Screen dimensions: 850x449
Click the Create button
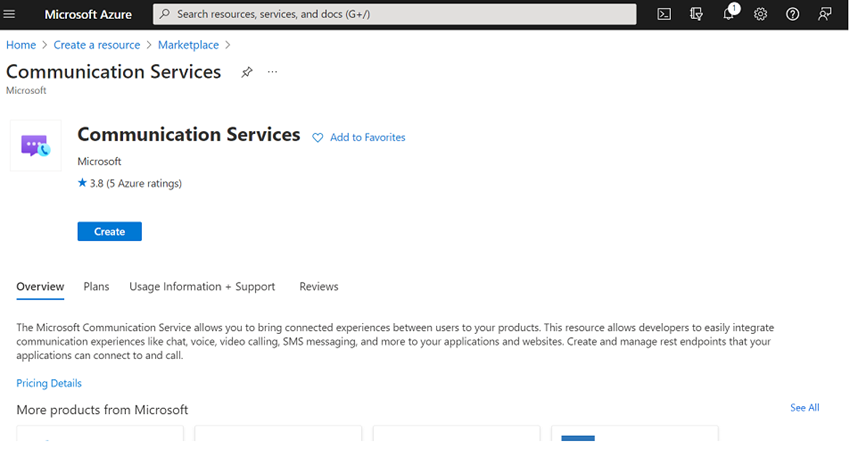[x=110, y=232]
